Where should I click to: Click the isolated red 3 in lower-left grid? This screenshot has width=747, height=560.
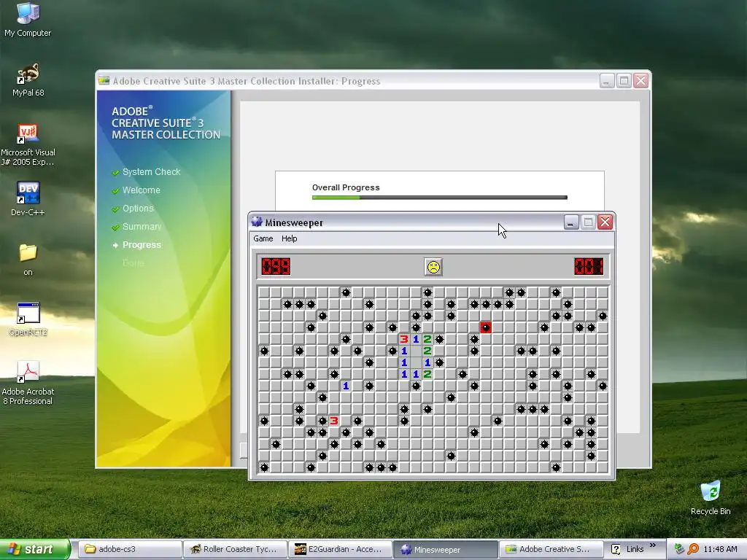[334, 421]
